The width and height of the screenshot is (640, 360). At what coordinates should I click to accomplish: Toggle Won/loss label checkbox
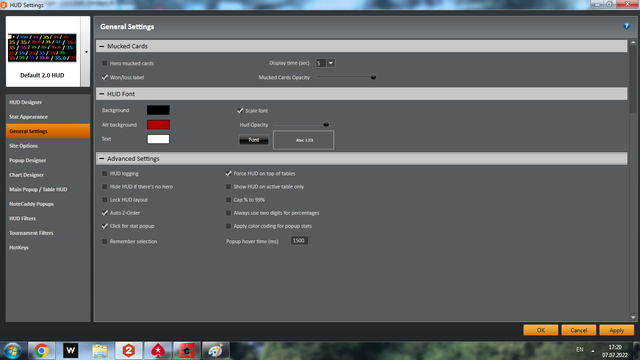click(x=105, y=77)
